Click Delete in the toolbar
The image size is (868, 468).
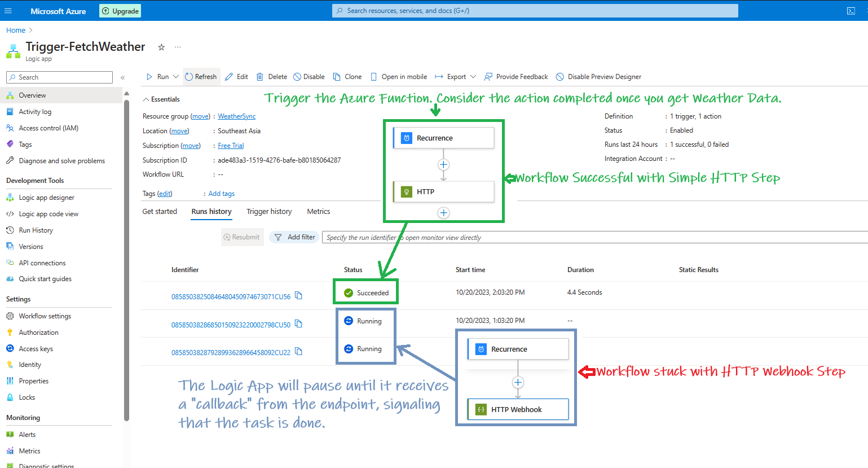coord(272,77)
